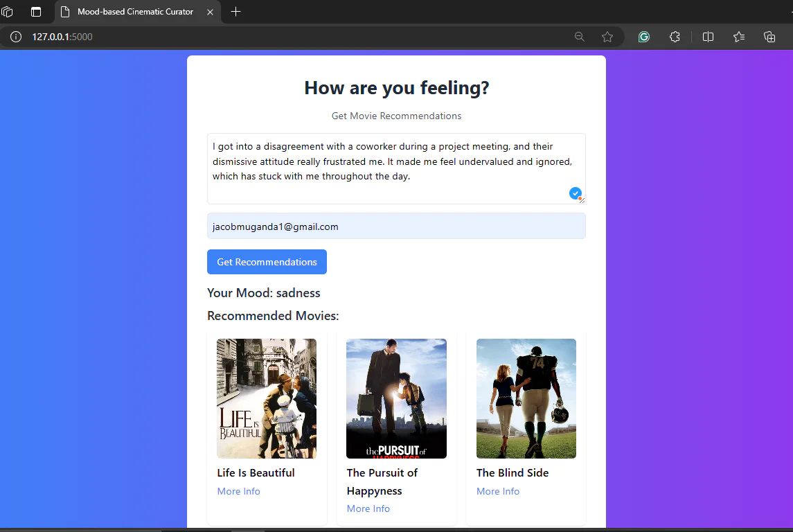View site information icon
The image size is (793, 532).
[16, 37]
